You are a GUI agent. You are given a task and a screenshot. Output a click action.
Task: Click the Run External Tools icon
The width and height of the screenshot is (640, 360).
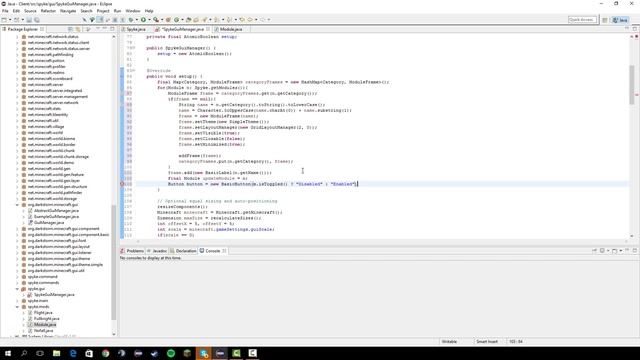tap(156, 20)
